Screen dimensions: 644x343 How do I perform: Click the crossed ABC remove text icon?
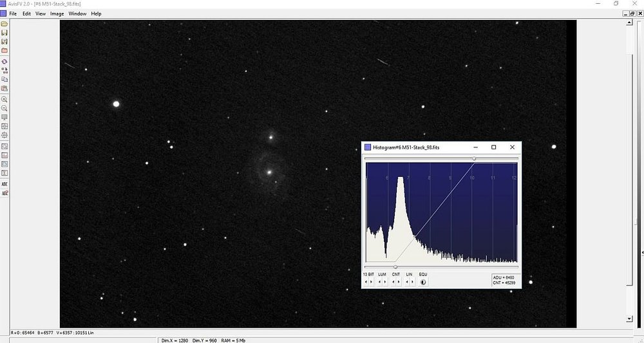[x=5, y=193]
